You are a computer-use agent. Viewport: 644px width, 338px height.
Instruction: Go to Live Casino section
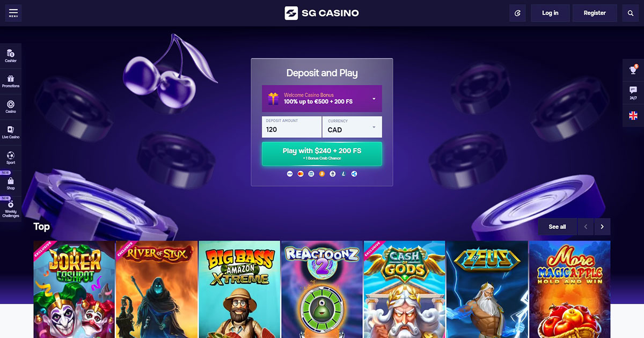pos(11,133)
